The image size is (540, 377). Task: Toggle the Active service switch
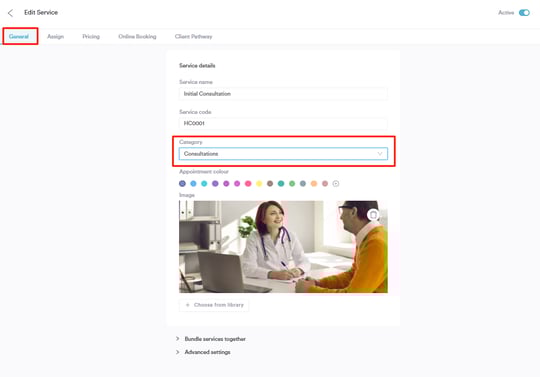[524, 13]
